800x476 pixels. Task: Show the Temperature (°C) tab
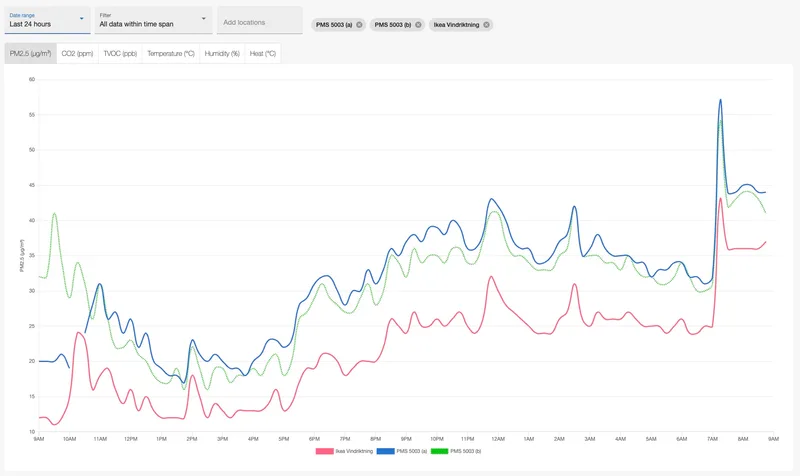[170, 53]
